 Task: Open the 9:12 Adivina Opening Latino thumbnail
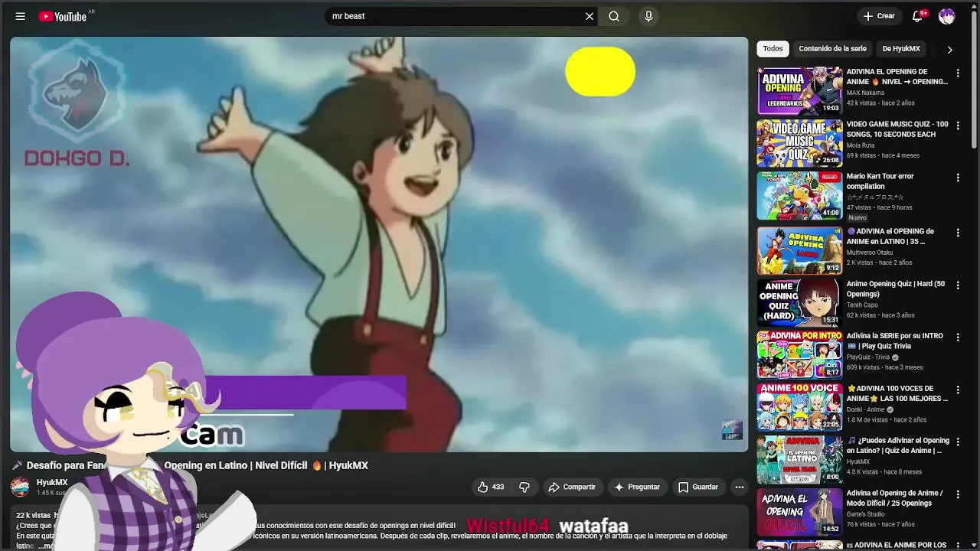tap(799, 250)
